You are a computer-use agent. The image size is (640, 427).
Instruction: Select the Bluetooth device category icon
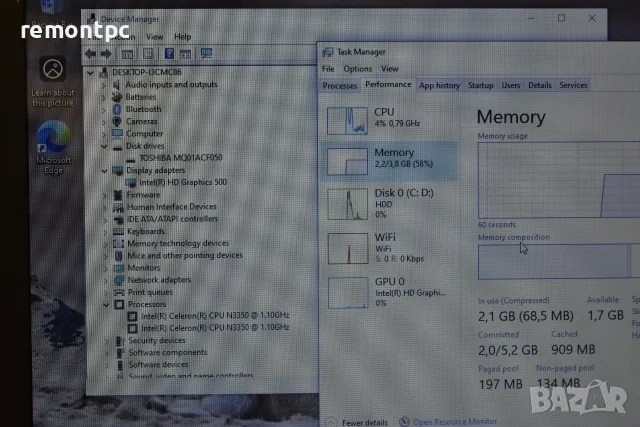click(x=117, y=109)
